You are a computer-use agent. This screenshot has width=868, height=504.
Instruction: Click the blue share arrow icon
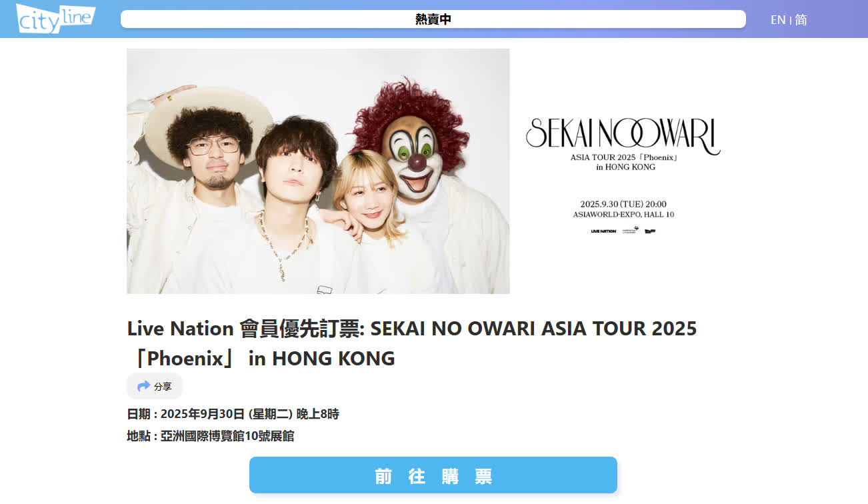click(x=143, y=386)
